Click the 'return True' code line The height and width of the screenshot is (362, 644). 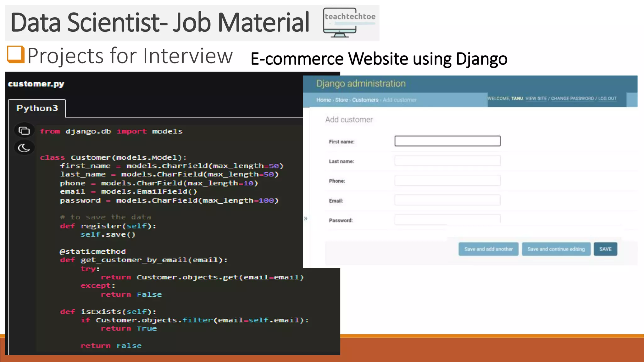pyautogui.click(x=129, y=329)
